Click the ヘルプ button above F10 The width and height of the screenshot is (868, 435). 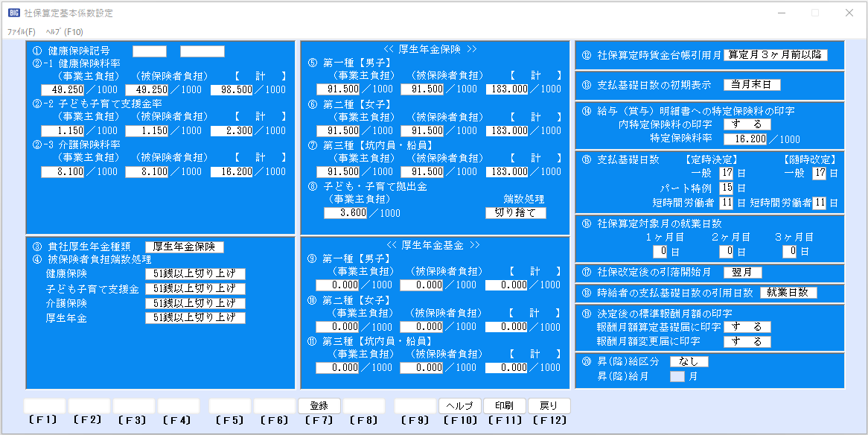[x=459, y=406]
